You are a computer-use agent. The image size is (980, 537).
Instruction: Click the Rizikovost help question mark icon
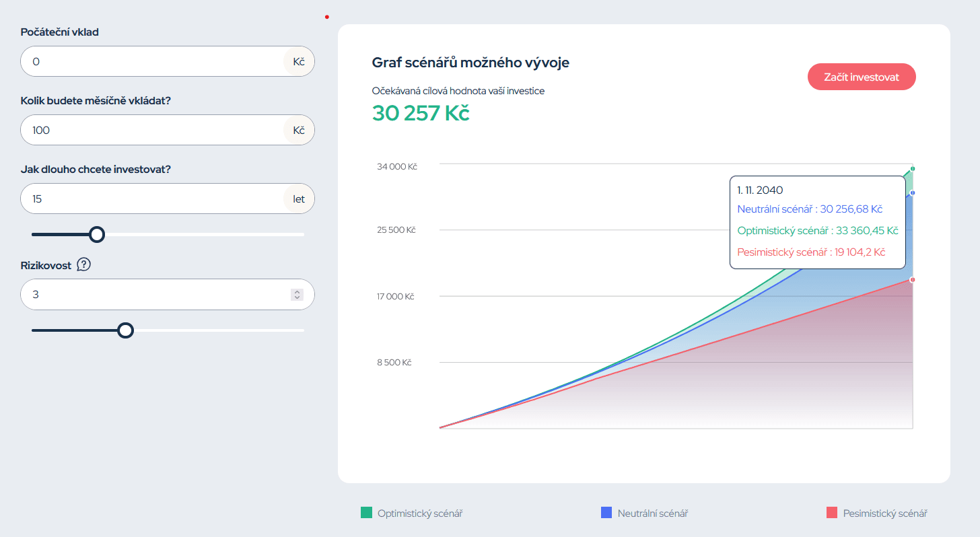[83, 264]
